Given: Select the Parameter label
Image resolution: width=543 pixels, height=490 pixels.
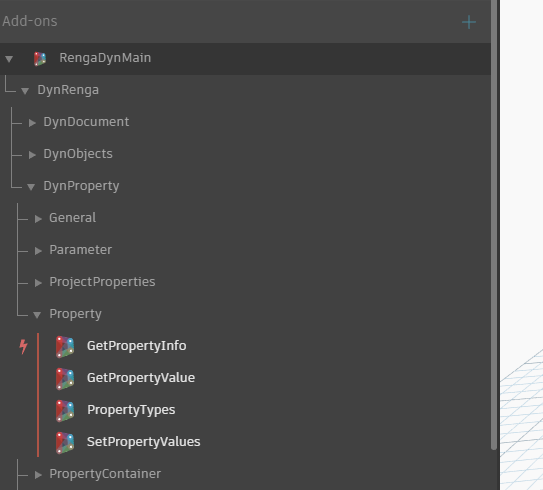Looking at the screenshot, I should (81, 250).
